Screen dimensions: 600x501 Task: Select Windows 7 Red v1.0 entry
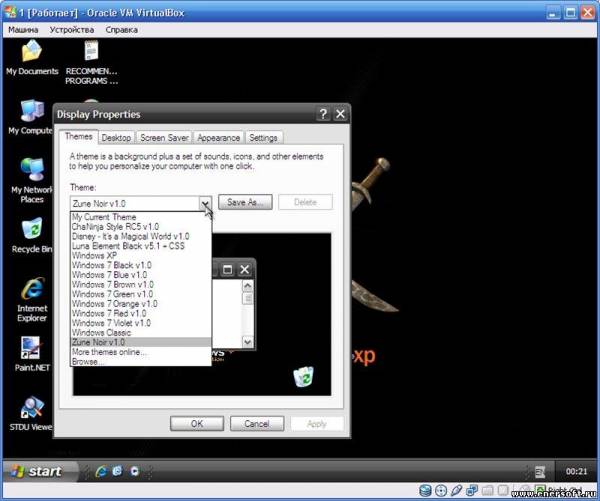click(141, 313)
